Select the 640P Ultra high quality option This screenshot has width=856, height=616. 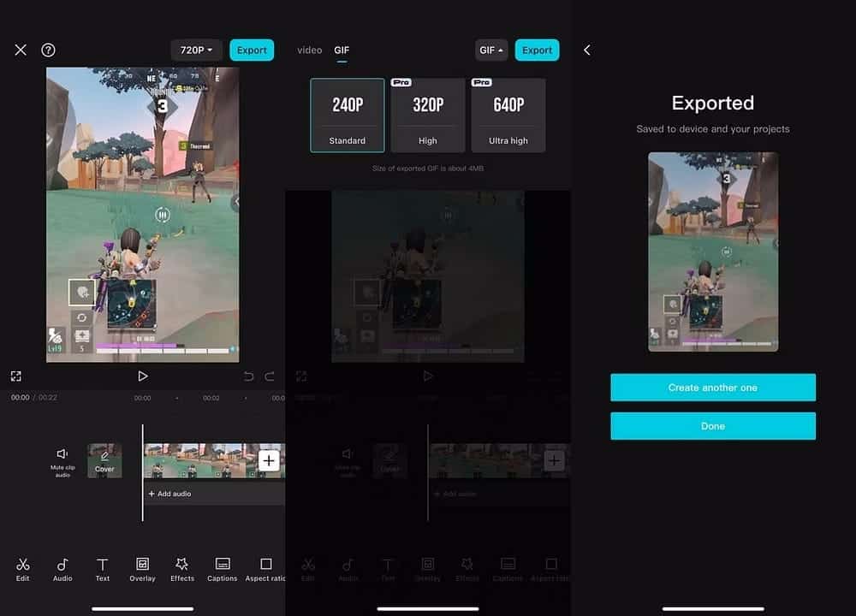pos(508,115)
